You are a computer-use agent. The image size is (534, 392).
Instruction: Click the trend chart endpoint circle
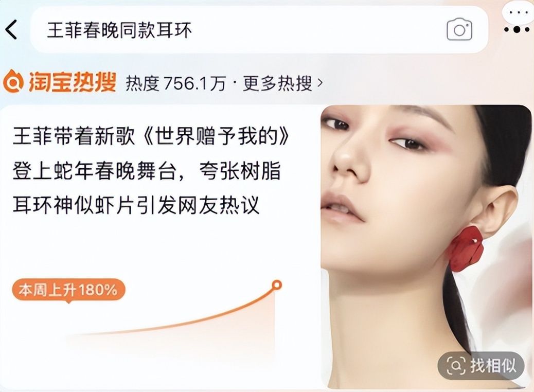pyautogui.click(x=277, y=284)
